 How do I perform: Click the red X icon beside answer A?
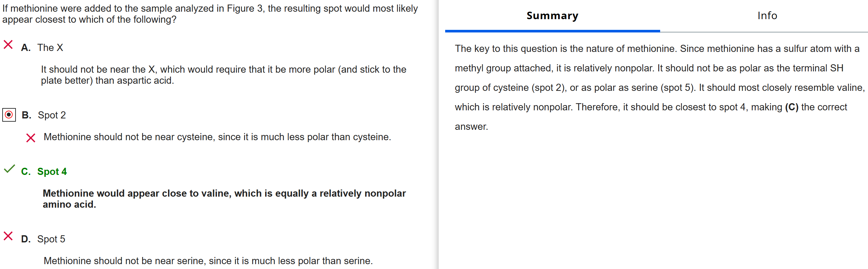8,44
